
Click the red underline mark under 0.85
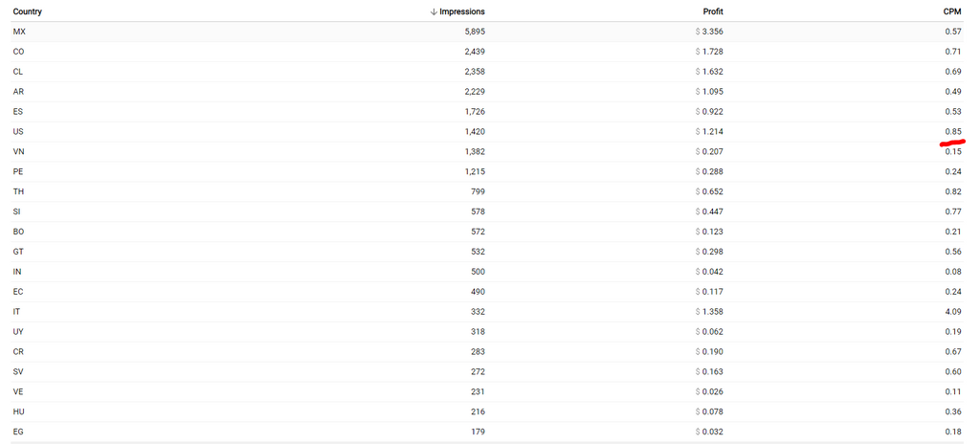(952, 144)
